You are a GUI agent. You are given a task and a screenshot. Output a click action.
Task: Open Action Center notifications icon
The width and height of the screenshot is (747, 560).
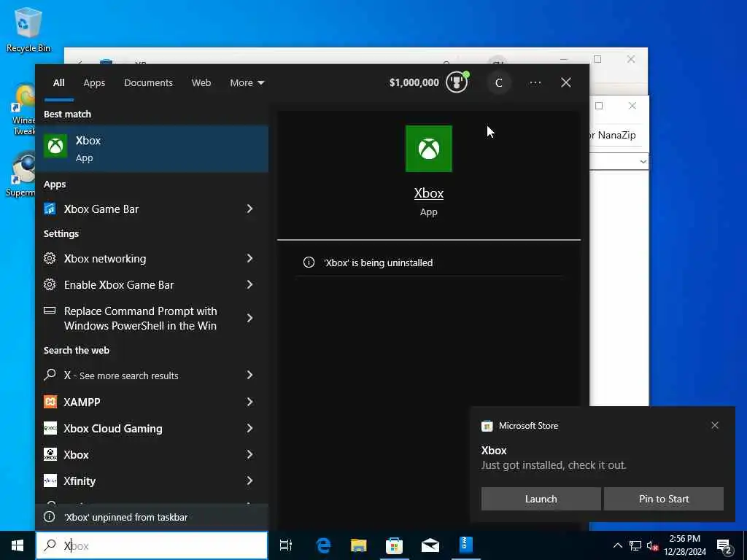(724, 546)
